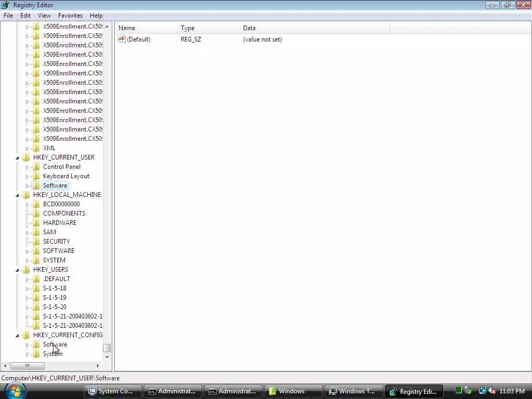The width and height of the screenshot is (532, 399).
Task: Click the Registry Editor title bar icon
Action: pos(5,5)
